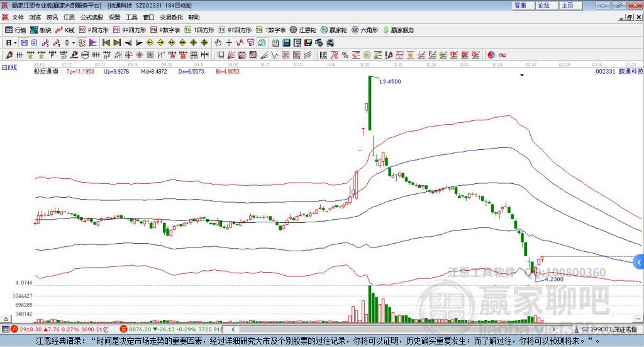Click the color gradient flag icon
This screenshot has width=644, height=347.
coord(93,43)
